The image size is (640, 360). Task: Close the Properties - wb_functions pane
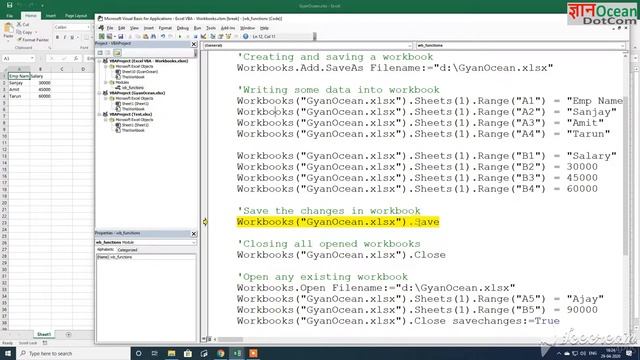pos(194,233)
